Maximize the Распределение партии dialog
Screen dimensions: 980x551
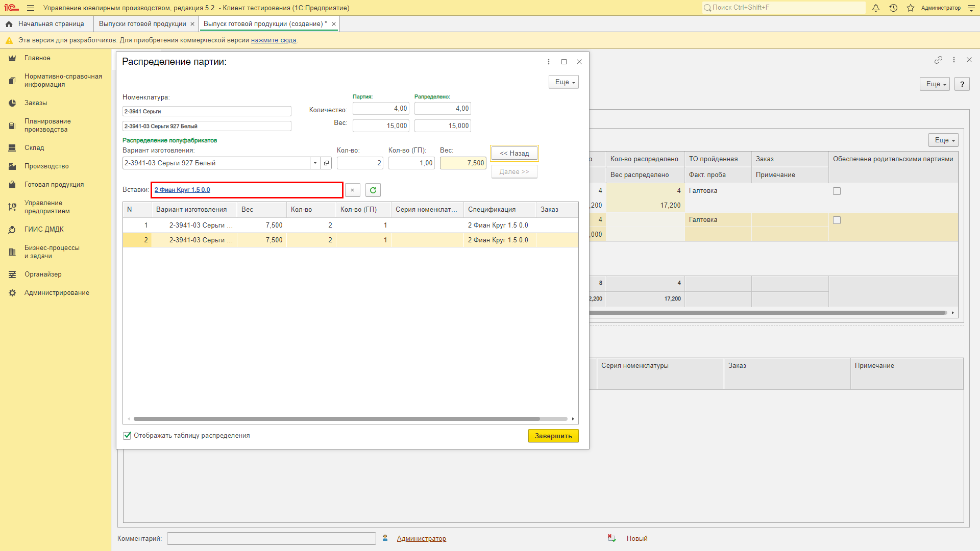coord(564,62)
